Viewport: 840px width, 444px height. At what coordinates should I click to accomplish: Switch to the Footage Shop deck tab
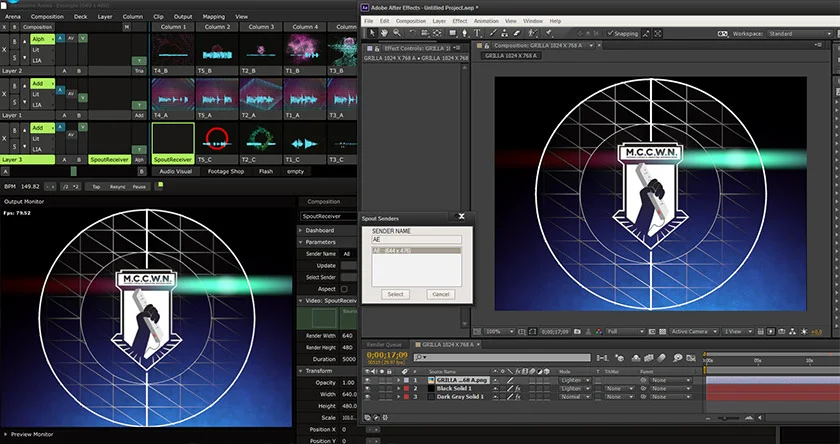(x=226, y=171)
